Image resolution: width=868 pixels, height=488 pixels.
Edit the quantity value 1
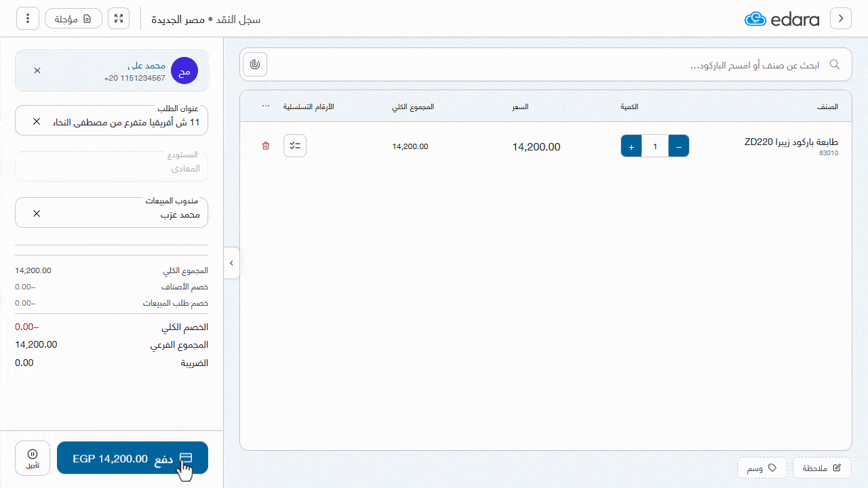(655, 146)
